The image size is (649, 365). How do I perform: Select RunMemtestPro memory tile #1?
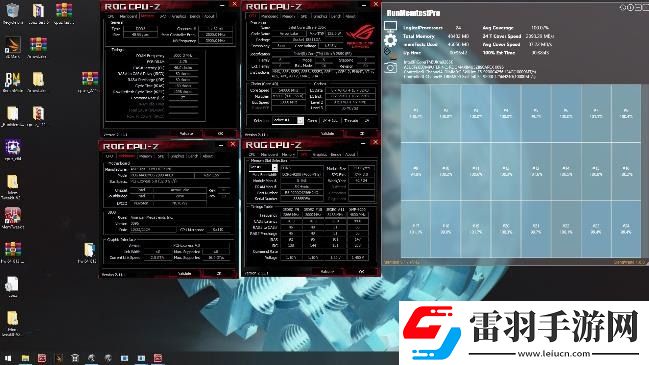point(416,113)
